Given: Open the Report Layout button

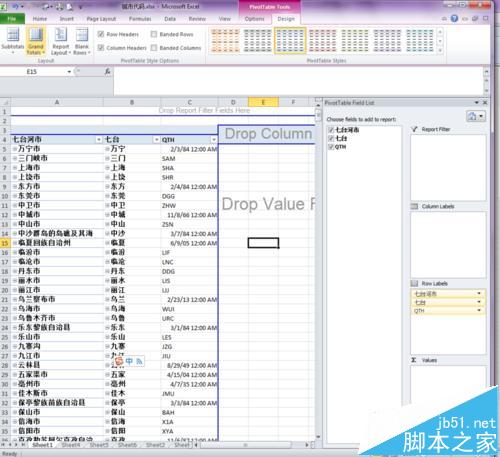Looking at the screenshot, I should tap(61, 41).
